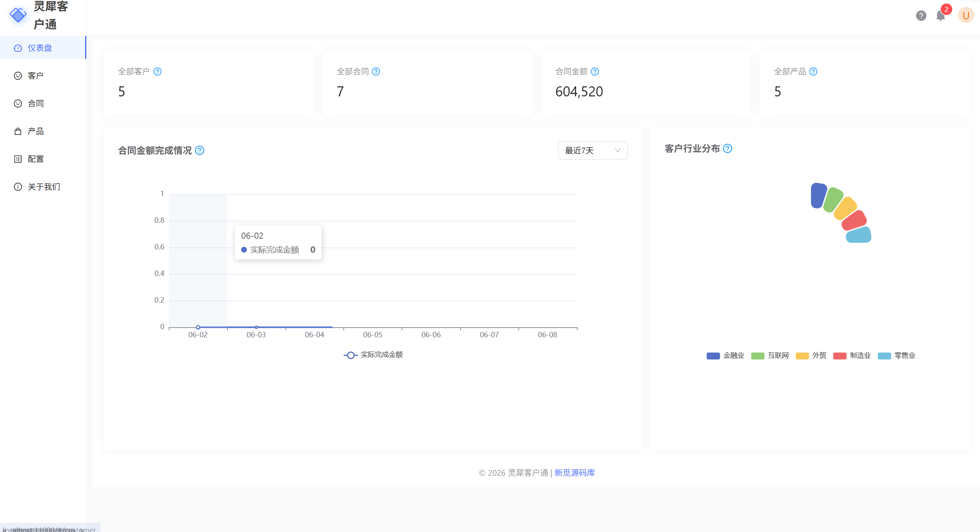Click the light-blue 零售业 pie segment
980x532 pixels.
pos(859,234)
